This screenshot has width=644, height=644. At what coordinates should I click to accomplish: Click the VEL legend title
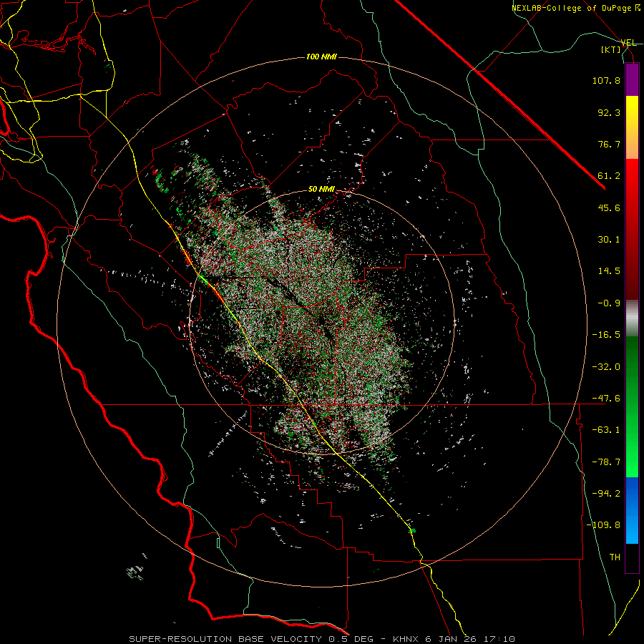pyautogui.click(x=628, y=43)
